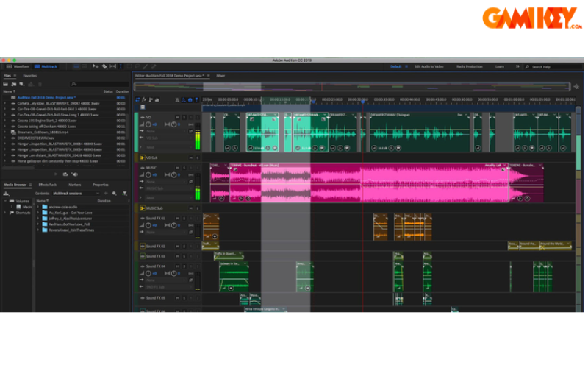Open the Files panel menu icon

click(15, 76)
